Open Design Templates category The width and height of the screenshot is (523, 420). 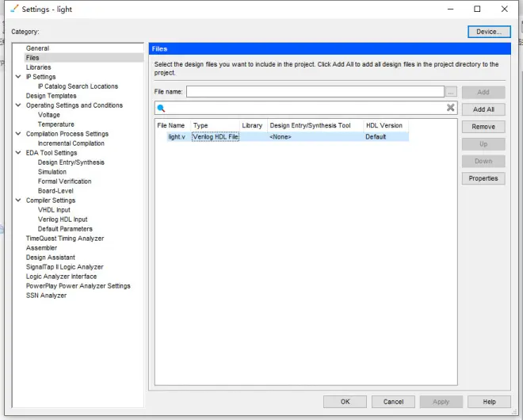point(51,96)
